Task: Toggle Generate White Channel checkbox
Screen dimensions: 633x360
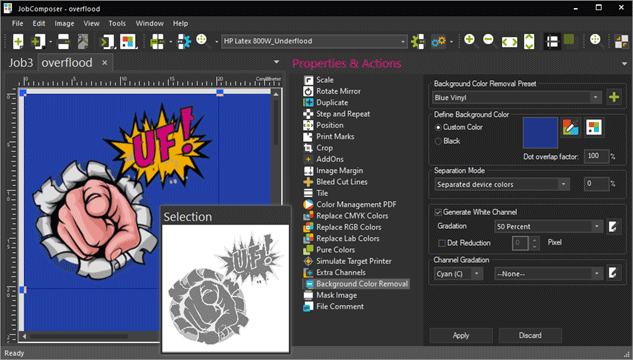Action: 438,212
